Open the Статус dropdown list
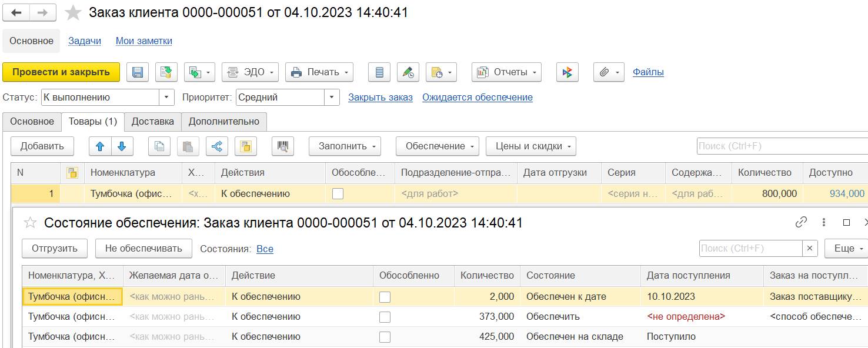This screenshot has width=868, height=348. pyautogui.click(x=167, y=98)
